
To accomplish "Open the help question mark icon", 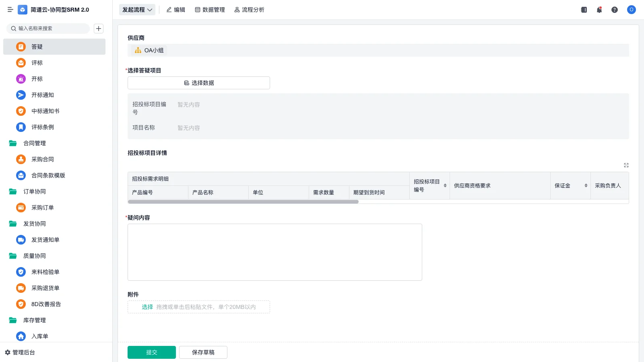I will coord(615,10).
